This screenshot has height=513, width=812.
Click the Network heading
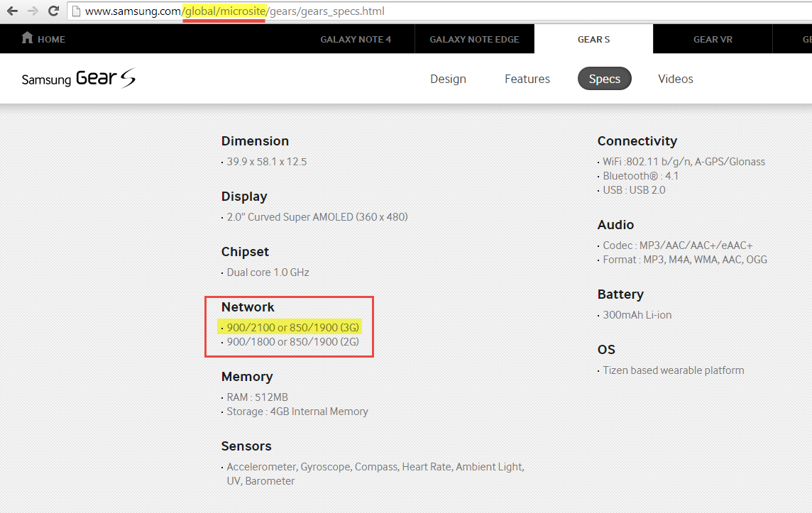click(x=248, y=307)
